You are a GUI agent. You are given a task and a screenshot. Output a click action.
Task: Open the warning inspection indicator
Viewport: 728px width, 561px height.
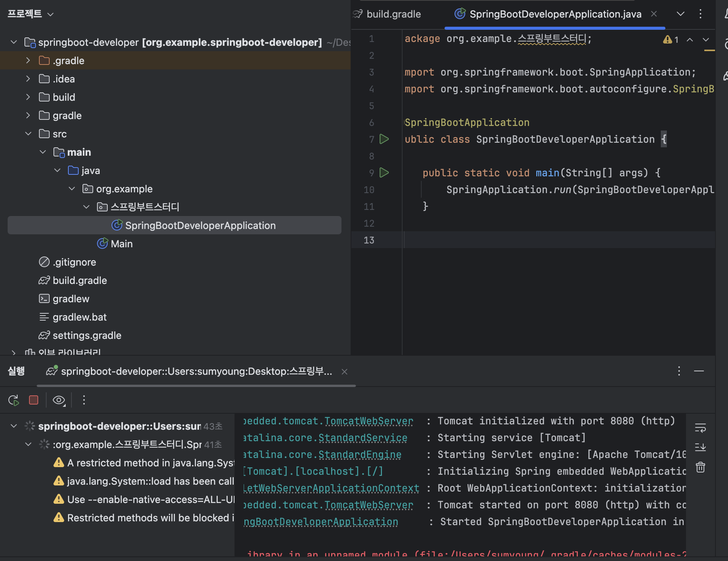pyautogui.click(x=671, y=39)
